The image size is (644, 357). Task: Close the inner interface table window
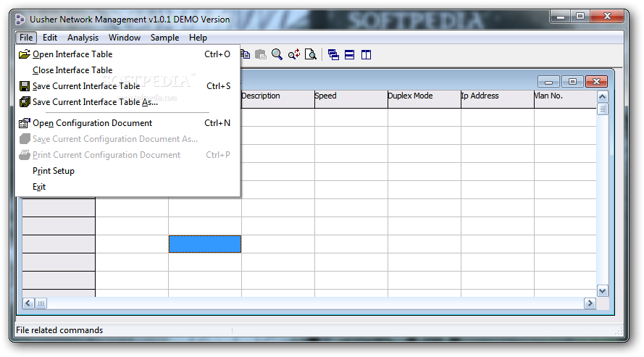pyautogui.click(x=596, y=81)
